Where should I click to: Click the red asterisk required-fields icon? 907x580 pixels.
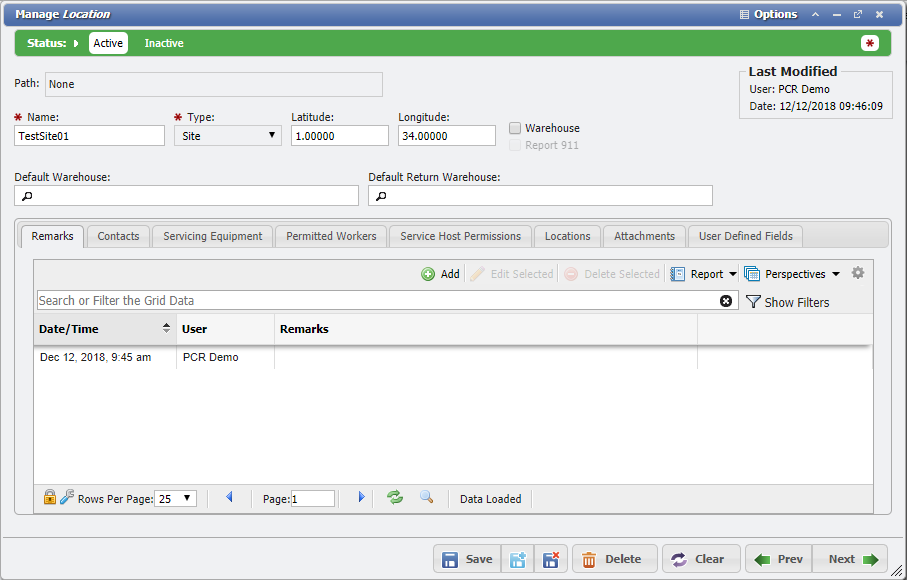click(870, 43)
